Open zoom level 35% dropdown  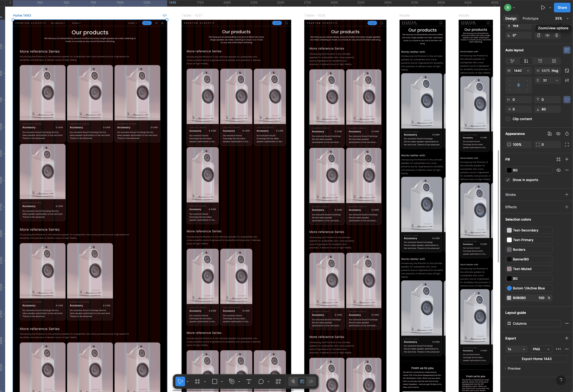(562, 18)
